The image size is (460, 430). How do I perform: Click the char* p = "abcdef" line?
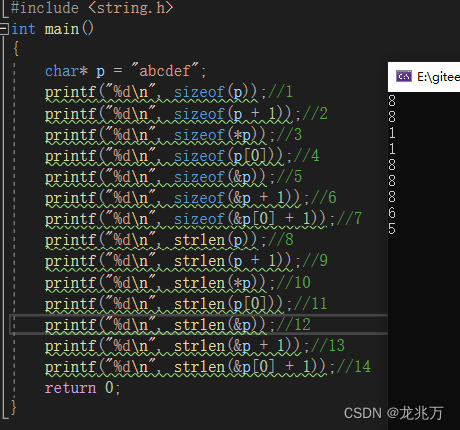(126, 71)
